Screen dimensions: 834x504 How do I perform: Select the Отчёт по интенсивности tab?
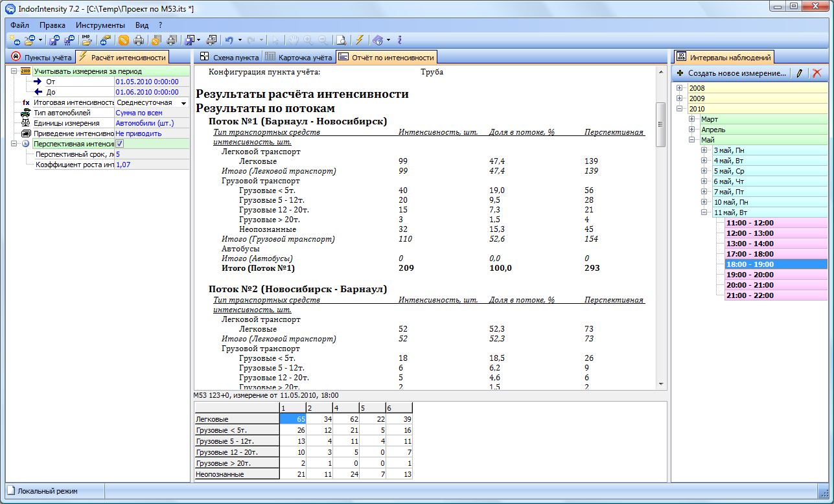click(386, 57)
